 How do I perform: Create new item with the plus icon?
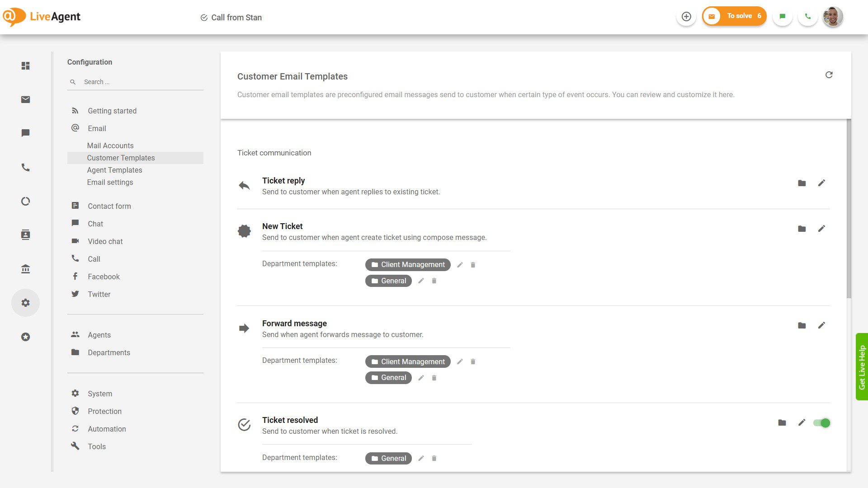click(686, 16)
